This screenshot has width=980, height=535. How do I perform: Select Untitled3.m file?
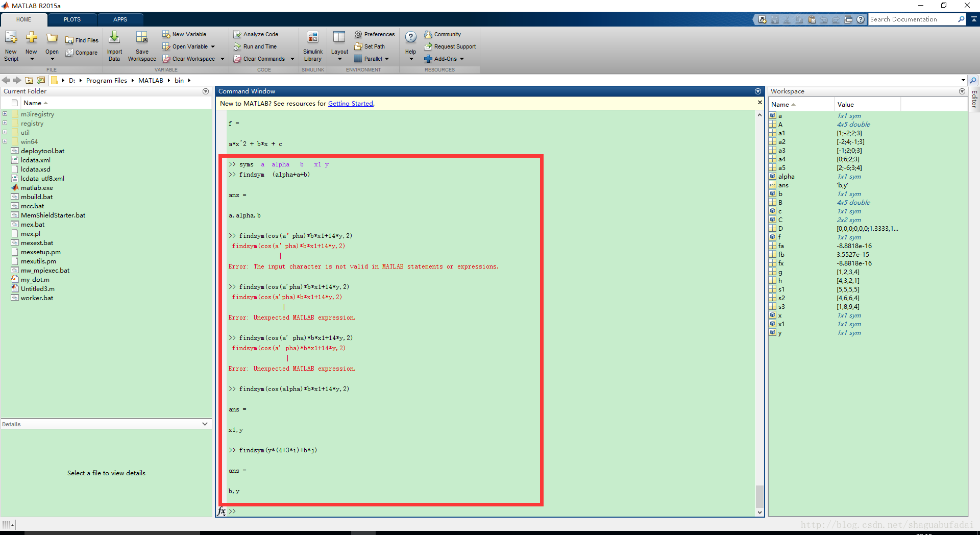coord(38,288)
